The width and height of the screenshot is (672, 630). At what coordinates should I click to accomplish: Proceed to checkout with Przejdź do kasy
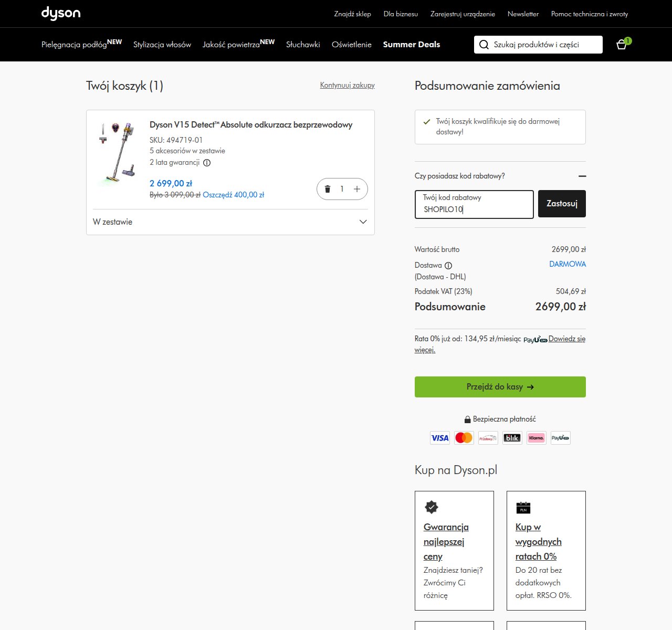pyautogui.click(x=500, y=387)
